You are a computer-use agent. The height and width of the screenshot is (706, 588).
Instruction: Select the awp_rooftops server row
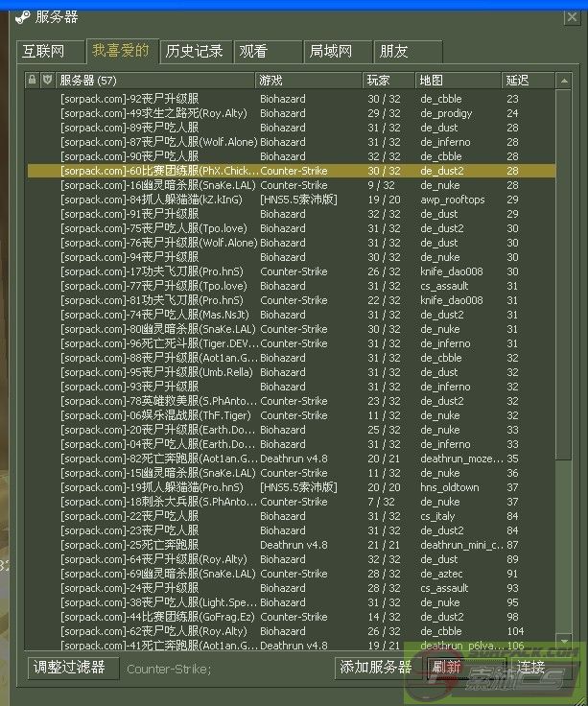point(288,200)
